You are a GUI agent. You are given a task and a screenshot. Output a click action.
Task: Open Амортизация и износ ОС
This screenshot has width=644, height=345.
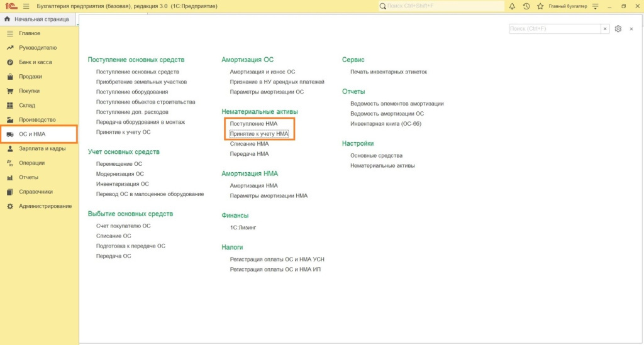click(262, 72)
